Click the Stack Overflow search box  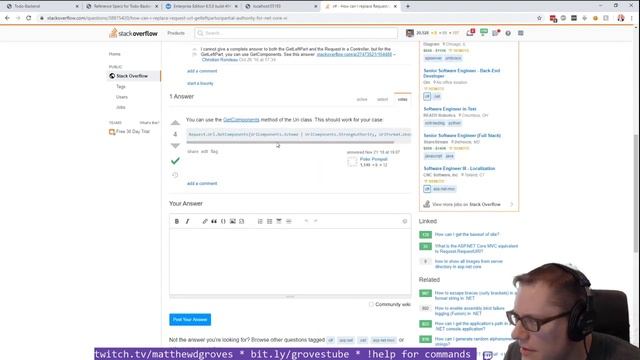[296, 33]
